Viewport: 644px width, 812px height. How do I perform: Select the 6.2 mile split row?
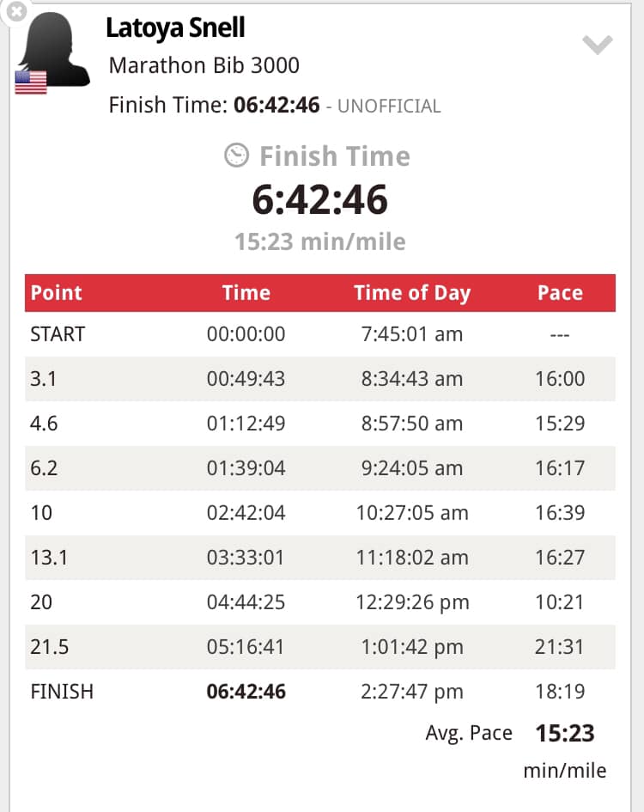click(320, 468)
